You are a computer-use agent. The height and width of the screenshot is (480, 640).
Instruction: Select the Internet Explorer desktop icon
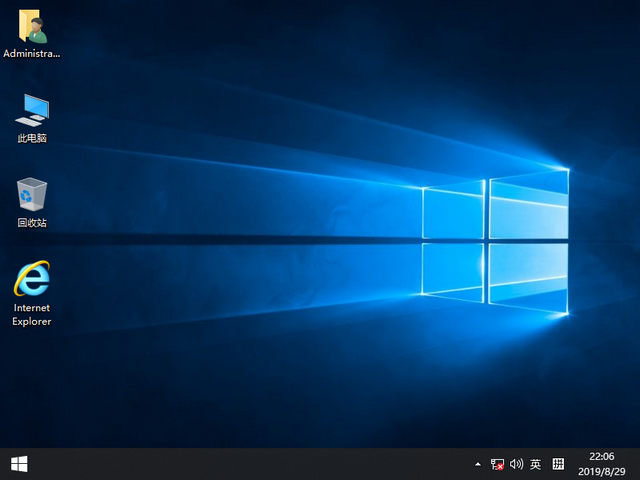coord(32,278)
